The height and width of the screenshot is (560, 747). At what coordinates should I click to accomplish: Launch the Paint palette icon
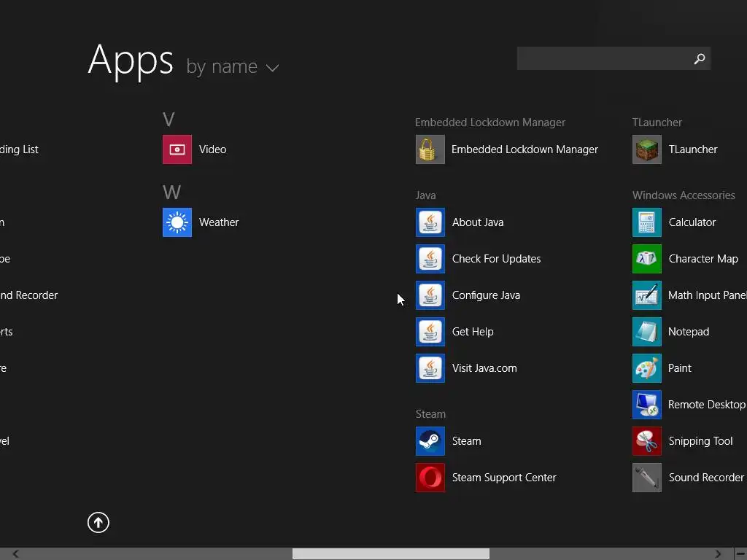[647, 368]
